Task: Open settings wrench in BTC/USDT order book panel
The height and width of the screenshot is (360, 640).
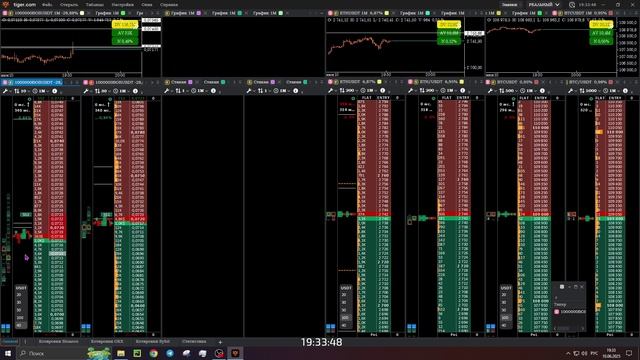Action: point(571,91)
